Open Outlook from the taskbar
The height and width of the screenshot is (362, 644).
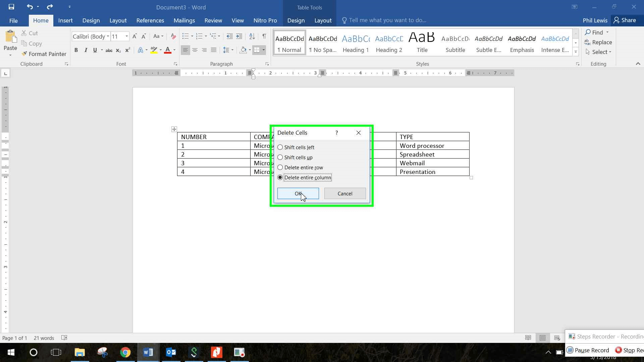coord(171,352)
